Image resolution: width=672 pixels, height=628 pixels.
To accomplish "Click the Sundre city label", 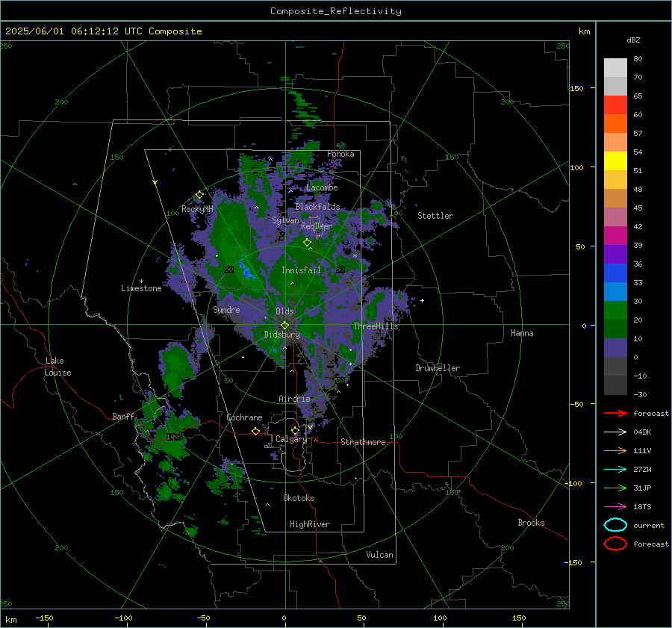I will (226, 309).
